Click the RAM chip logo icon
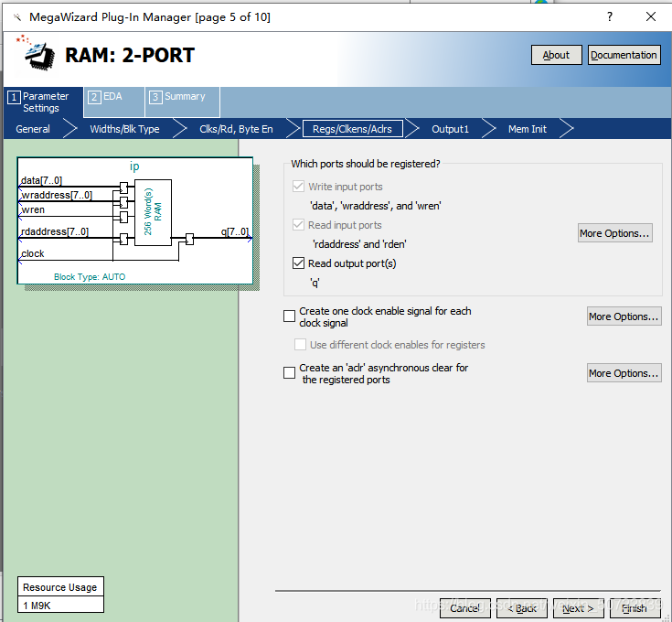Screen dimensions: 672x622 [37, 54]
